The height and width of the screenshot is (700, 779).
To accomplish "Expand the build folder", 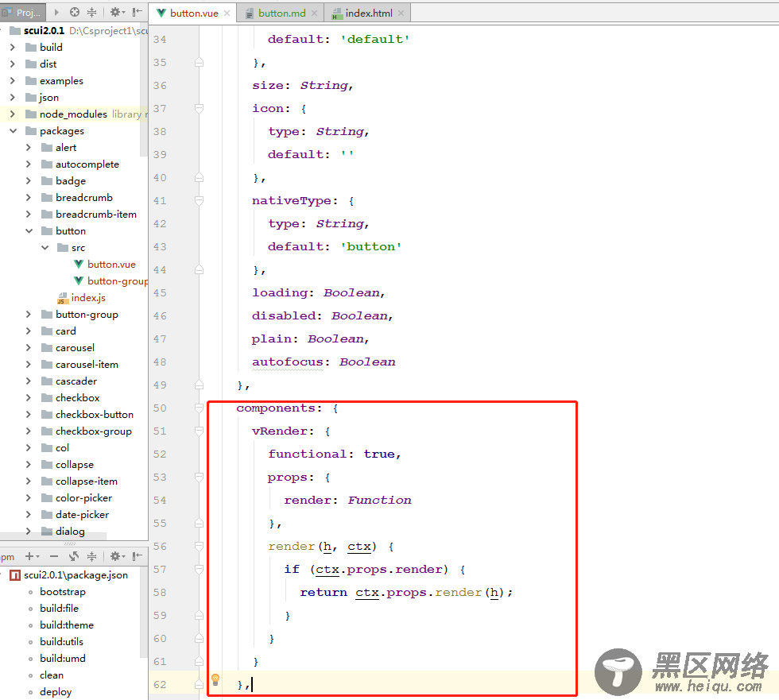I will (13, 47).
